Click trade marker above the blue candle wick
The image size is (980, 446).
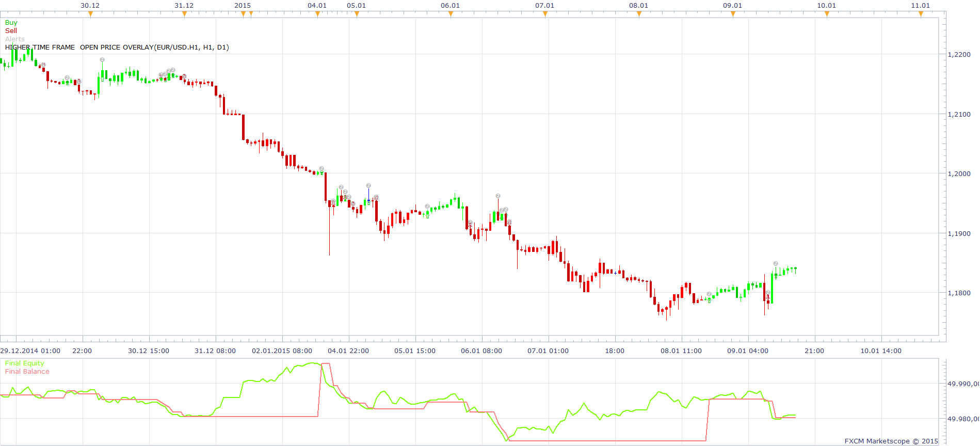pyautogui.click(x=368, y=185)
